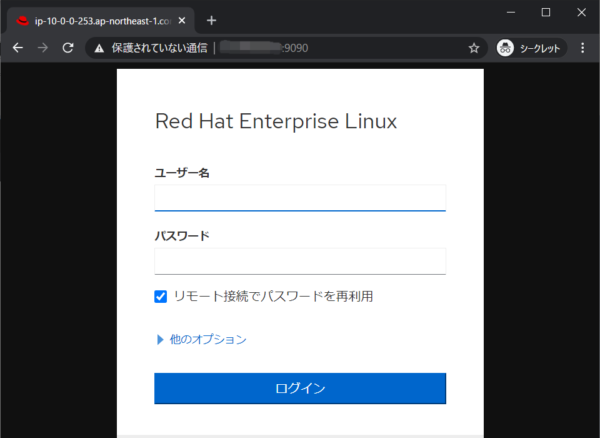The image size is (600, 438).
Task: Go back to the previous page
Action: pos(18,48)
